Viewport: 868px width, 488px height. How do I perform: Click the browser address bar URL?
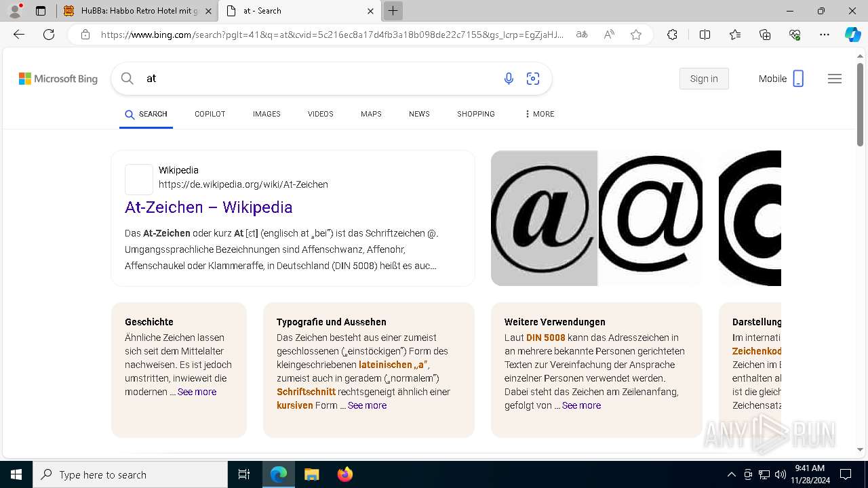[x=332, y=35]
